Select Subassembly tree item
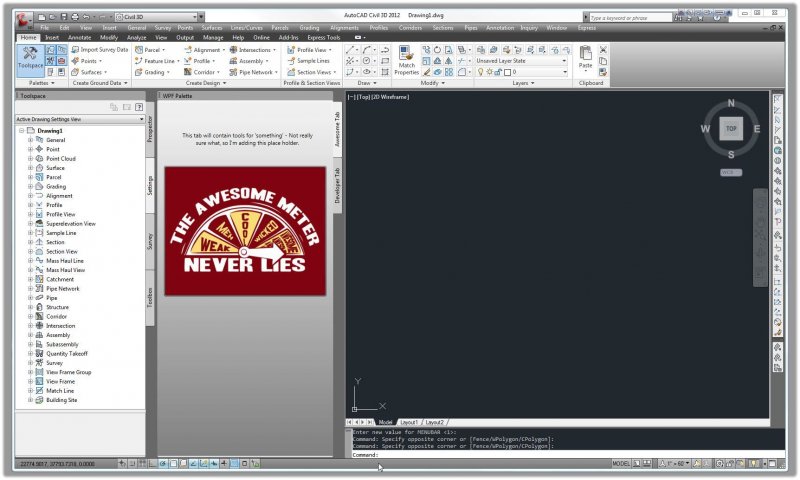This screenshot has height=480, width=800. pos(62,344)
